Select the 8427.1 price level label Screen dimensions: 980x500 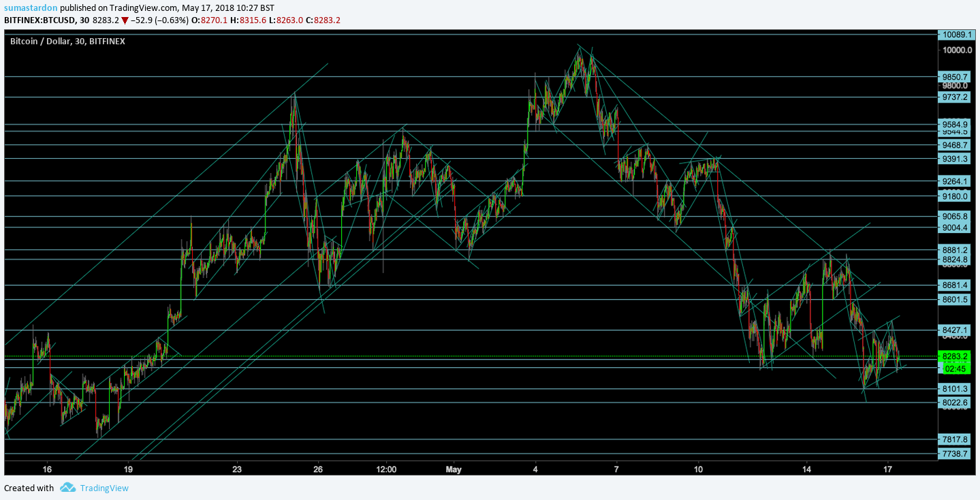(954, 330)
